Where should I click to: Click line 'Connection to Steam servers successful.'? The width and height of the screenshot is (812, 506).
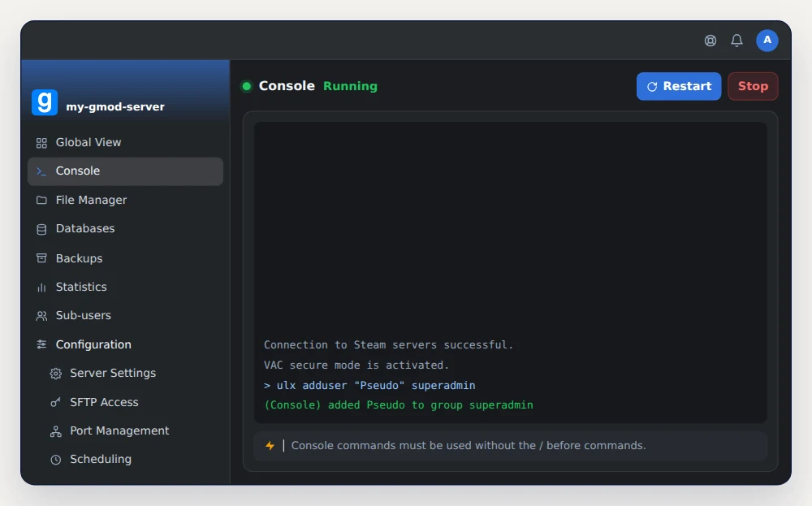(x=388, y=345)
